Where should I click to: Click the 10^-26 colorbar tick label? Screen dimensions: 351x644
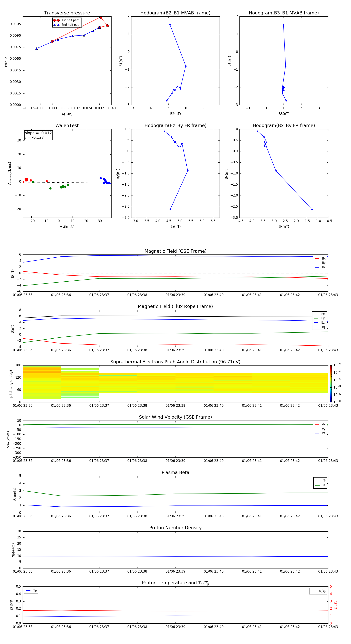tap(337, 365)
